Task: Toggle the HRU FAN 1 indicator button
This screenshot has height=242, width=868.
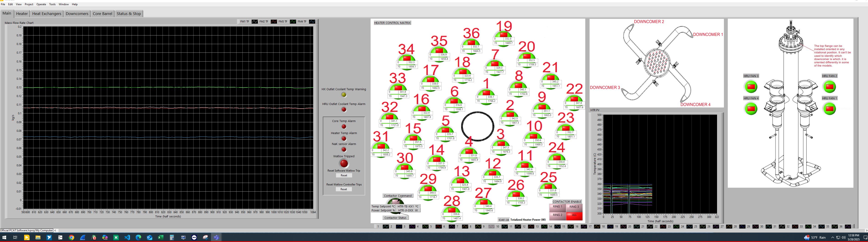Action: pyautogui.click(x=829, y=109)
